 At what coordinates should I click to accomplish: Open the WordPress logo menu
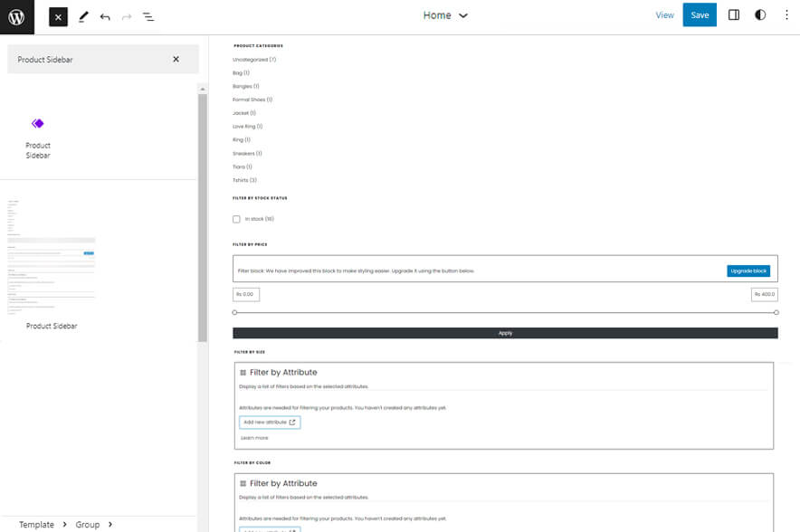(x=16, y=15)
